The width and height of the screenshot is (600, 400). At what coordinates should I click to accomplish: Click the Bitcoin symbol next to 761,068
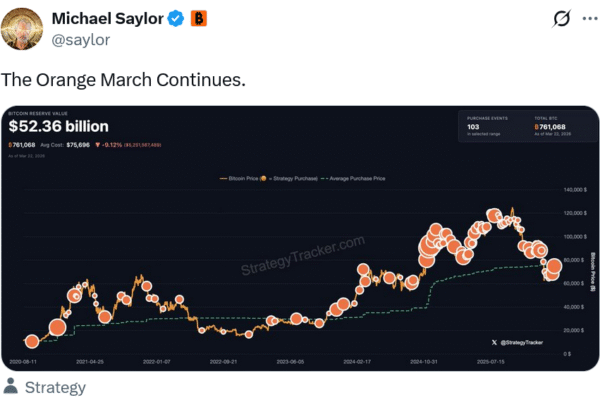11,145
